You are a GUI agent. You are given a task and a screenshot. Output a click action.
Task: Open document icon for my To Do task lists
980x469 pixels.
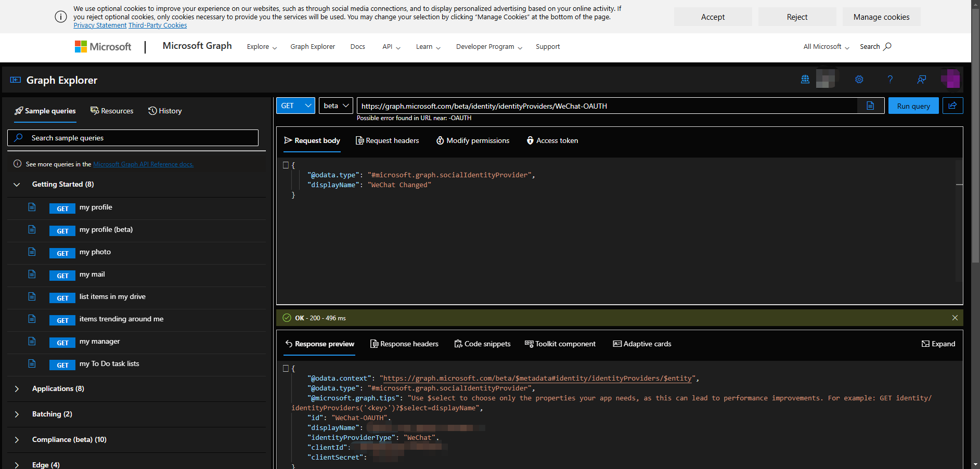pyautogui.click(x=32, y=363)
